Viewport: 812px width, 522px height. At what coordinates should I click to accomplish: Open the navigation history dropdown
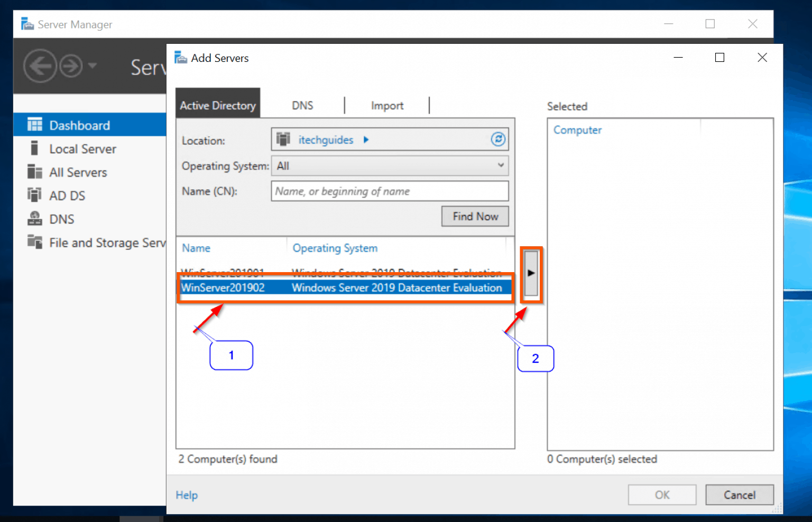[93, 66]
